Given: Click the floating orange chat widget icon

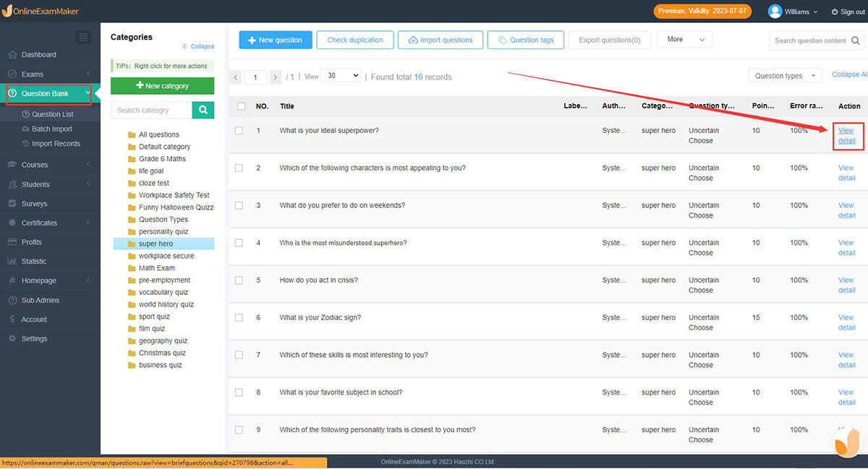Looking at the screenshot, I should coord(847,442).
